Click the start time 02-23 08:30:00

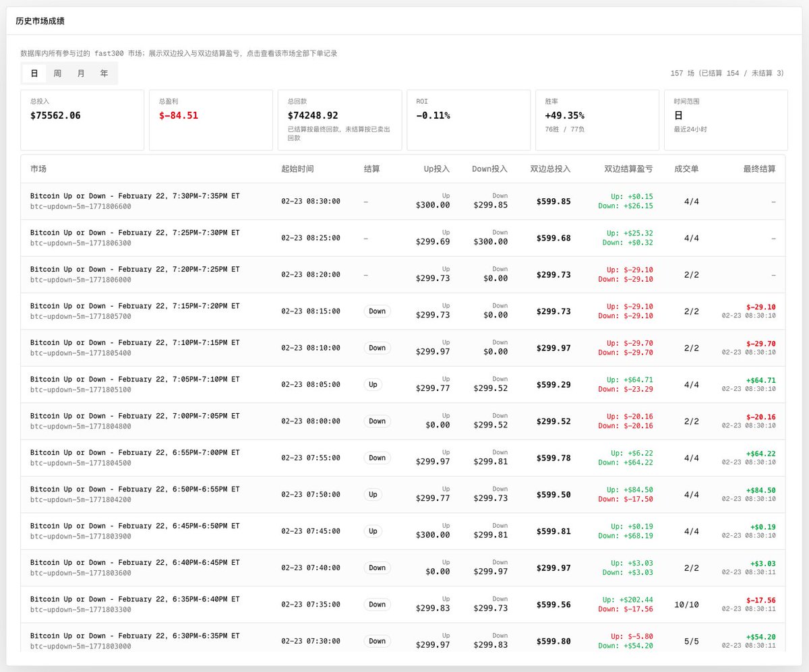click(311, 202)
